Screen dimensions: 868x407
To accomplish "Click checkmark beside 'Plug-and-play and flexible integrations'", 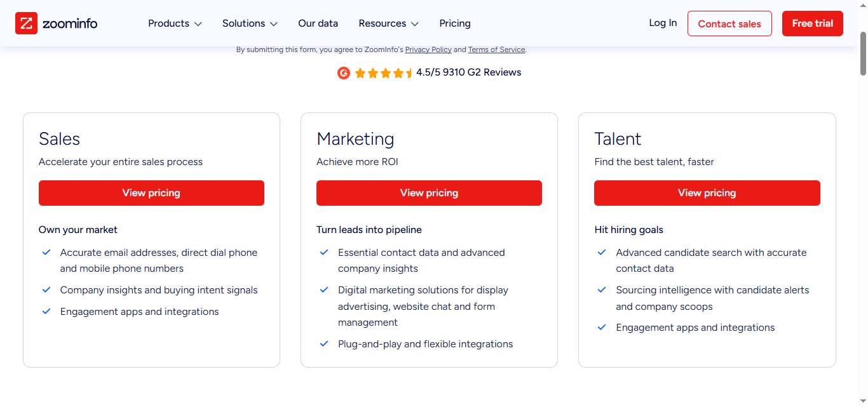I will [324, 344].
